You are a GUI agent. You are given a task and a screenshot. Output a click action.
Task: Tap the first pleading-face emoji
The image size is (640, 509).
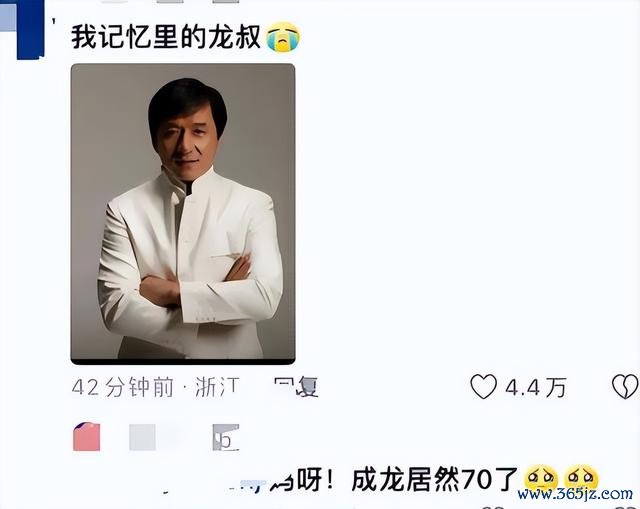541,478
